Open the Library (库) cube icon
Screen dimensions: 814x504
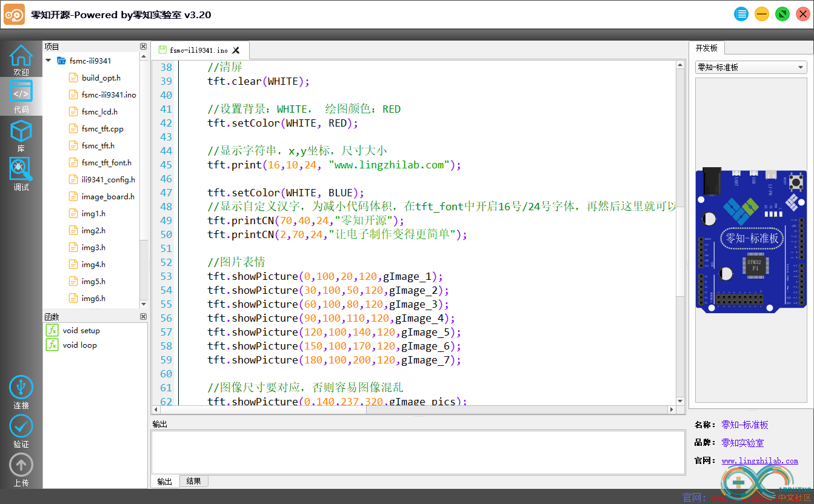(21, 131)
